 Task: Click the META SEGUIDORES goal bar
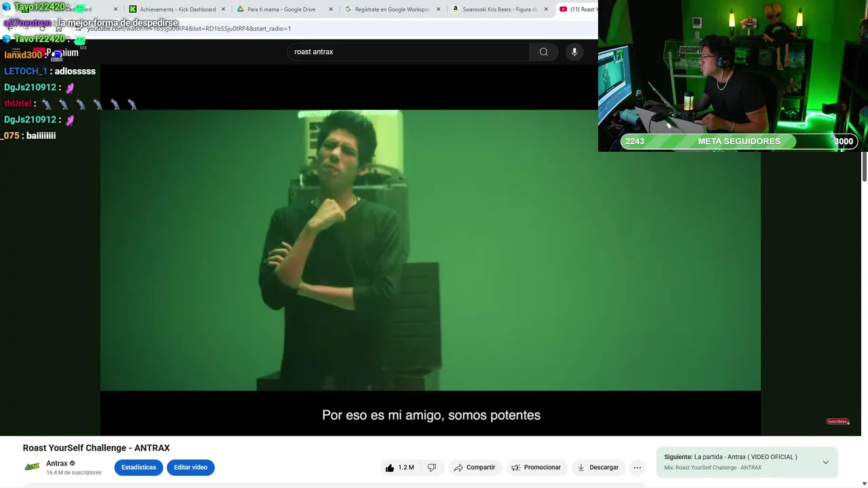[x=739, y=141]
